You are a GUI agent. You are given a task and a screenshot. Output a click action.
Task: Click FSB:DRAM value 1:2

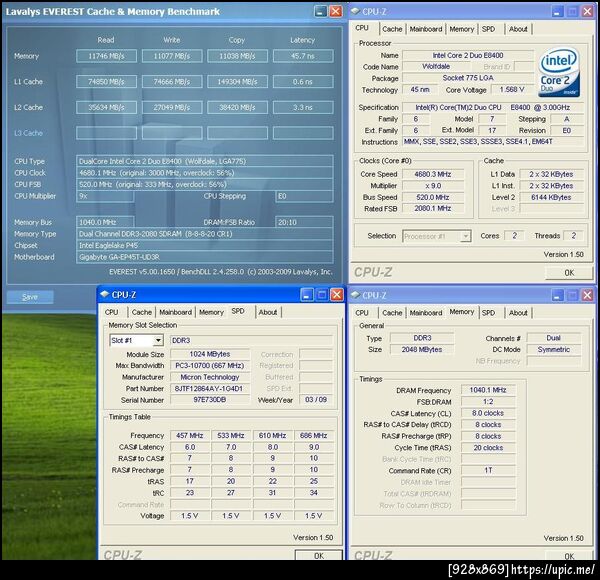(x=488, y=401)
